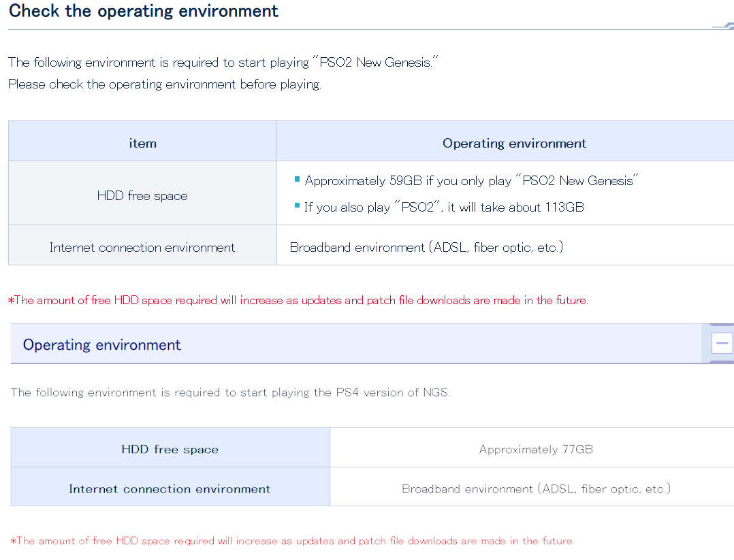This screenshot has height=560, width=734.
Task: Click "Please check the operating environment before playing" text
Action: tap(164, 84)
